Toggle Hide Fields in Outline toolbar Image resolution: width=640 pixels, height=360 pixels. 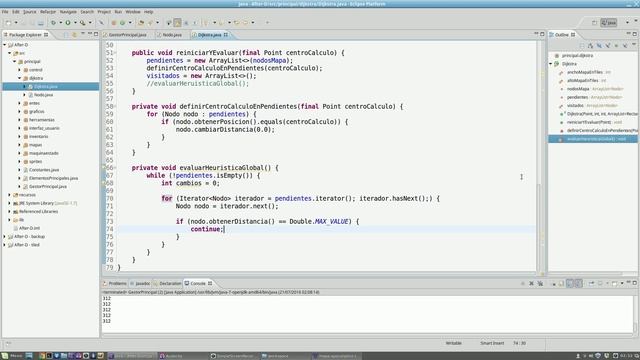[599, 46]
